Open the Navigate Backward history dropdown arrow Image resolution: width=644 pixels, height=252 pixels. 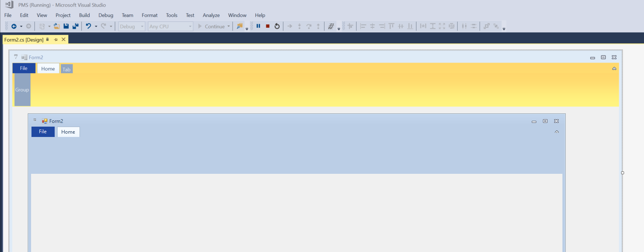21,26
